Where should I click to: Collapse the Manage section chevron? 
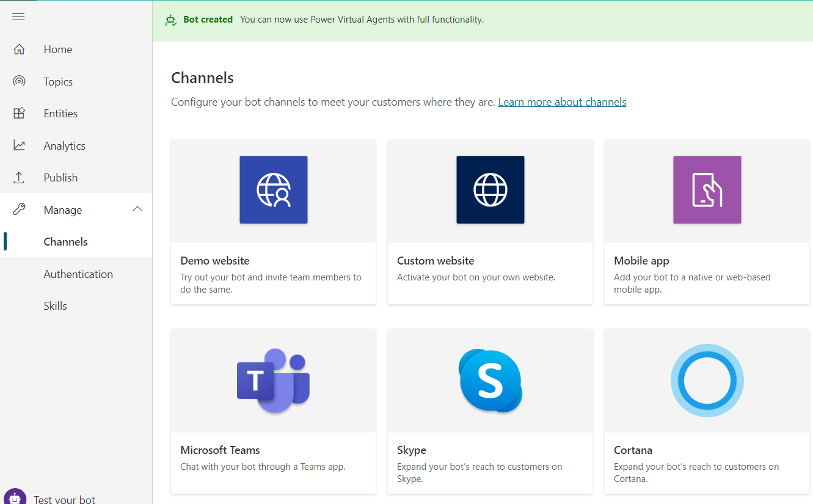(137, 209)
